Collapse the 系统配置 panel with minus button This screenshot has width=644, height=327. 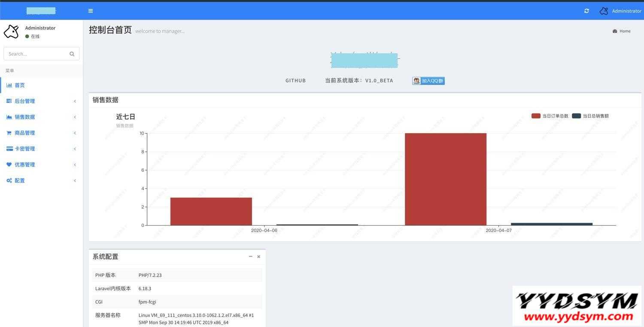[250, 257]
